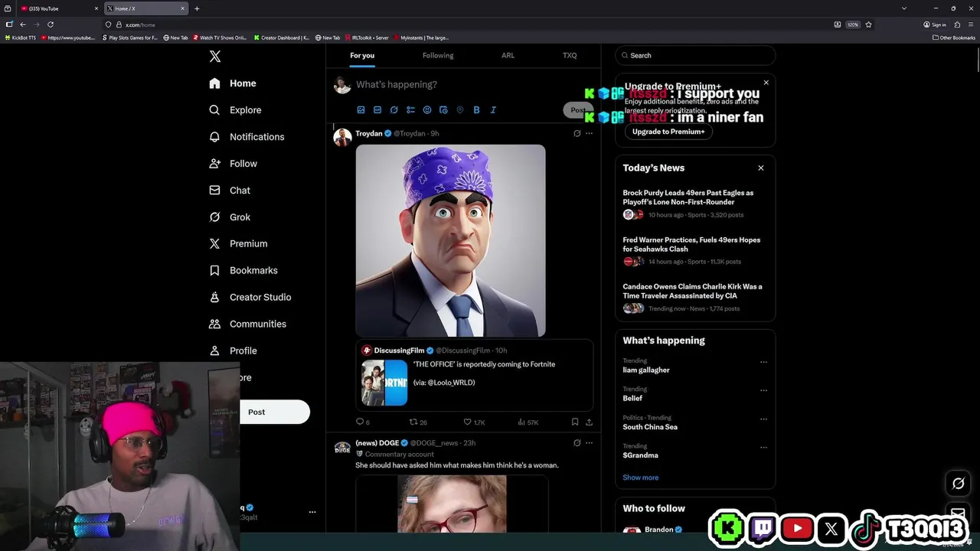Switch to the ARL tab
The width and height of the screenshot is (980, 551).
pyautogui.click(x=508, y=55)
